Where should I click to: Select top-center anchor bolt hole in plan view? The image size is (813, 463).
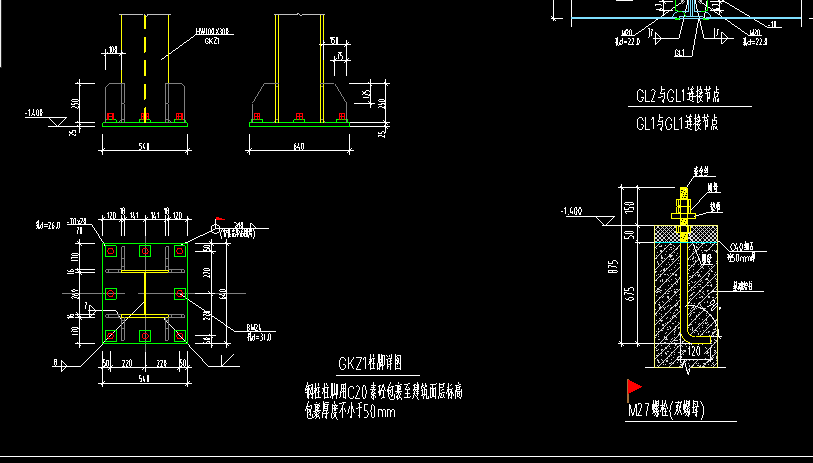[145, 251]
